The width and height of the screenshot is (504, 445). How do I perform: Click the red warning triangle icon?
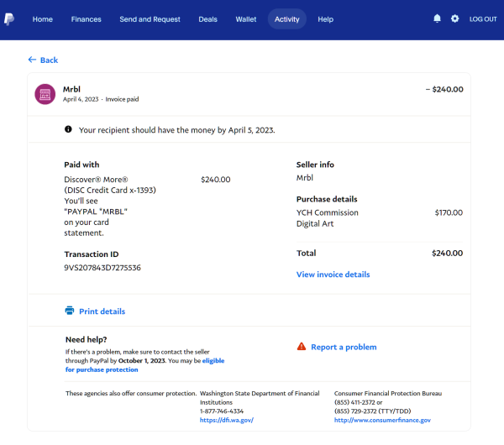tap(302, 347)
